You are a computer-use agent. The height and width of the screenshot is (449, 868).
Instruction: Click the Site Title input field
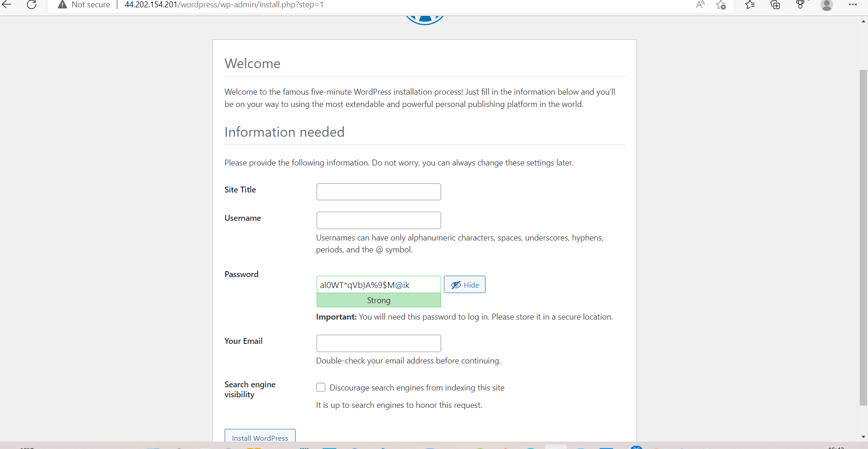[x=378, y=192]
